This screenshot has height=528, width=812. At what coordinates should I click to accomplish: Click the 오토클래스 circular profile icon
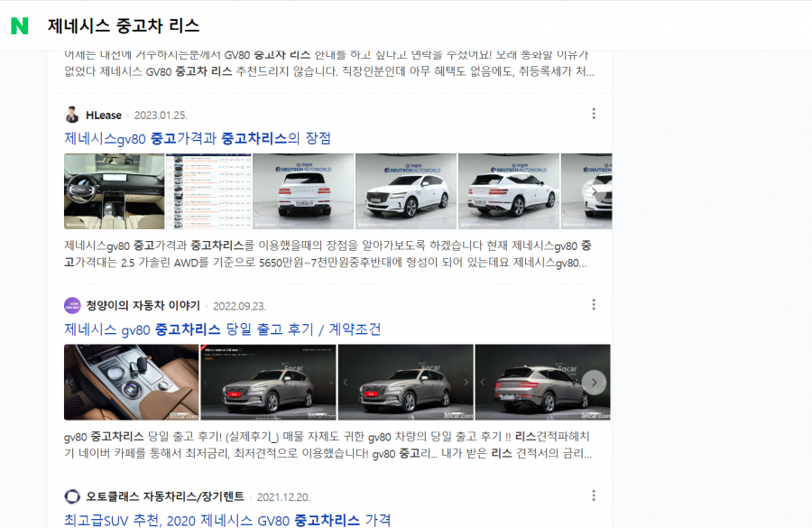point(72,496)
